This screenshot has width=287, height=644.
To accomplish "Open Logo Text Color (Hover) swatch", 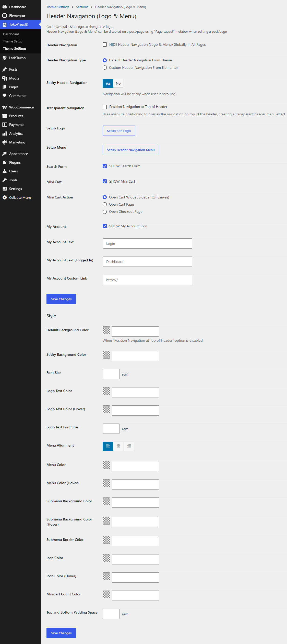I will [106, 409].
